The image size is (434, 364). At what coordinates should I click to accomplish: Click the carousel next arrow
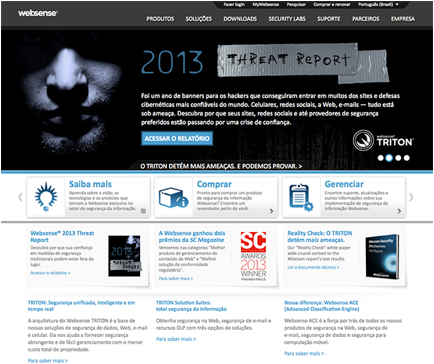(x=411, y=197)
